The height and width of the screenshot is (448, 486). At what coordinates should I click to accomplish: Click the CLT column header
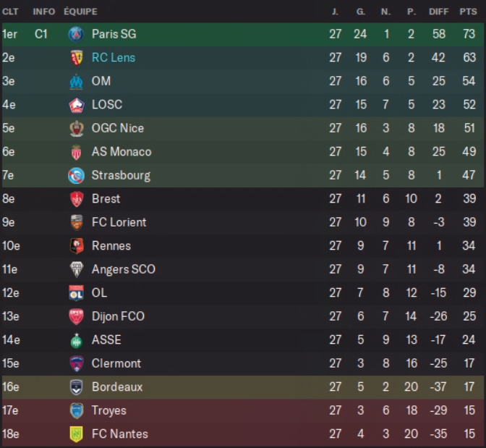(10, 12)
